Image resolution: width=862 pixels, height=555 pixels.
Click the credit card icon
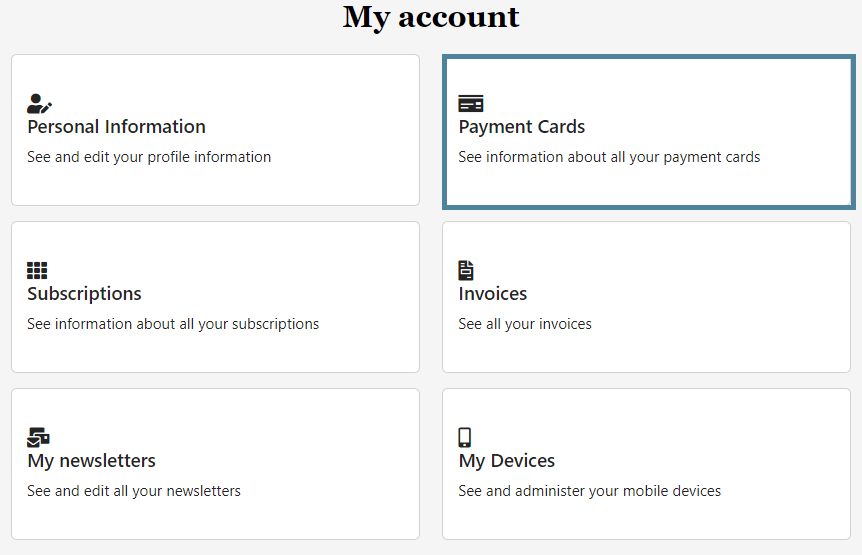point(471,103)
